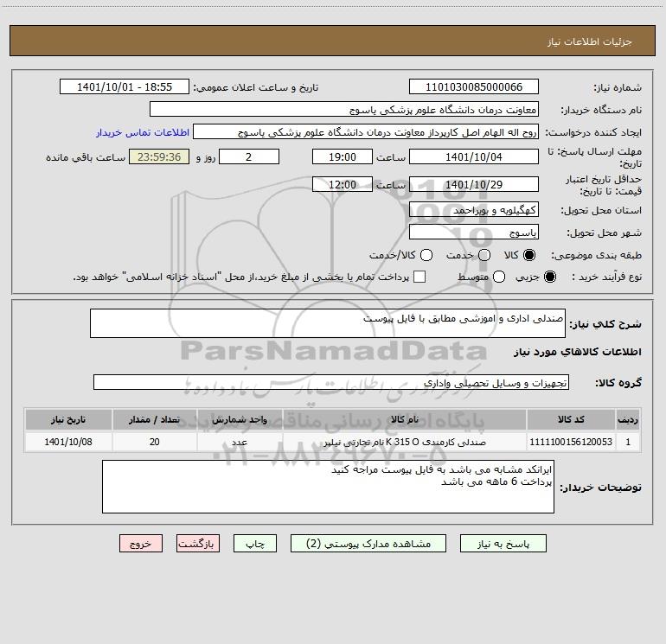Viewport: 666px width, 644px height.
Task: Click the بازگشت back button
Action: click(198, 544)
